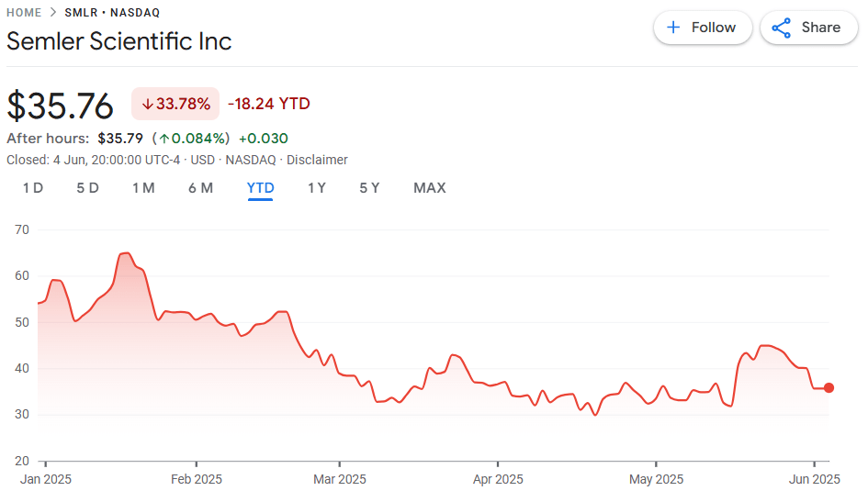Click the plus icon on Follow
Image resolution: width=868 pixels, height=502 pixels.
pyautogui.click(x=673, y=28)
